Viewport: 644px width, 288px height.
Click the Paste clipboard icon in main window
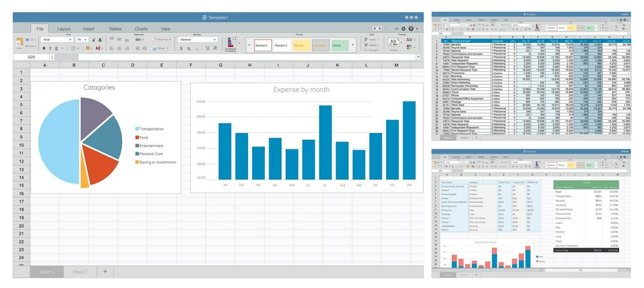20,42
